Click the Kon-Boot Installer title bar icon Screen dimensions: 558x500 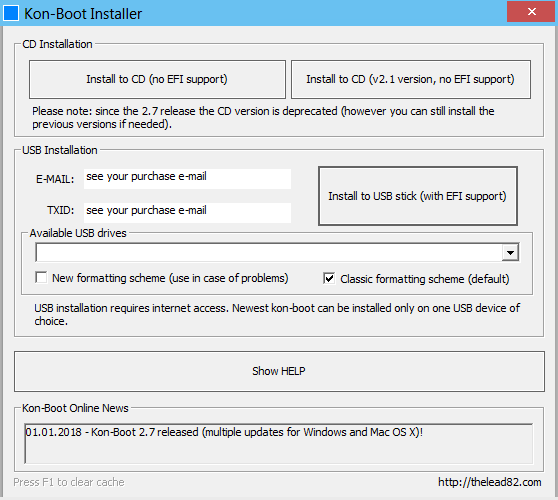click(x=11, y=14)
